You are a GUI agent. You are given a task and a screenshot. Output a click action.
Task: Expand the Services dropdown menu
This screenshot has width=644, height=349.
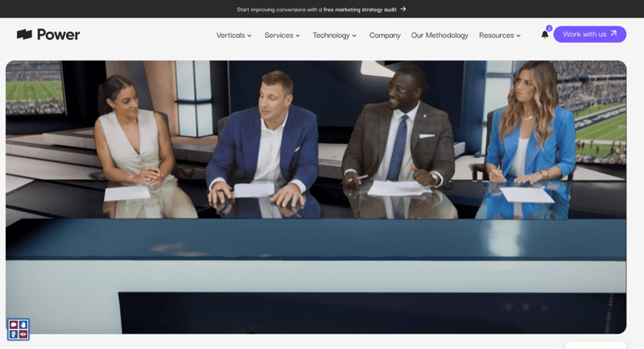[x=282, y=35]
